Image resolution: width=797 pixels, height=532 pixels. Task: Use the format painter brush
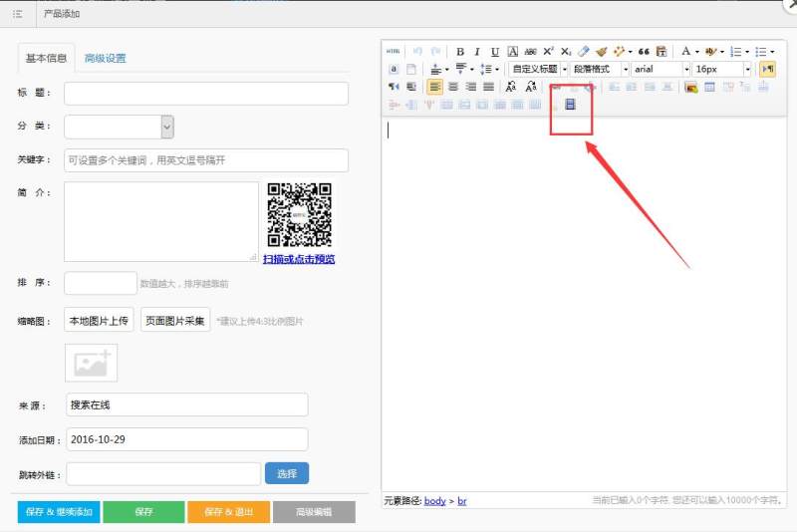tap(602, 52)
